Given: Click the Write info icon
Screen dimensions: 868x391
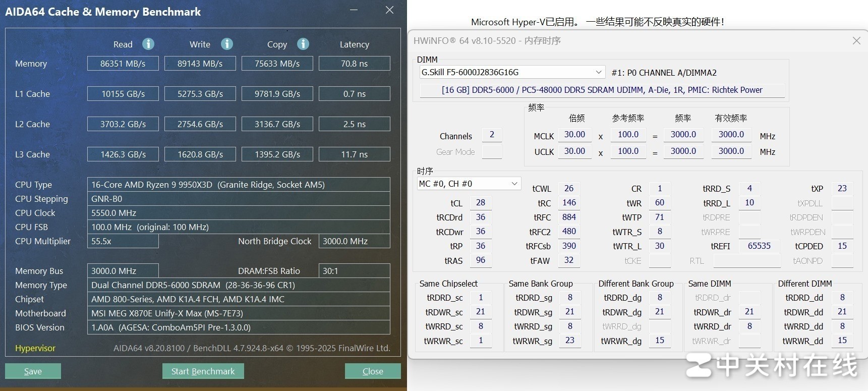Looking at the screenshot, I should [x=227, y=44].
